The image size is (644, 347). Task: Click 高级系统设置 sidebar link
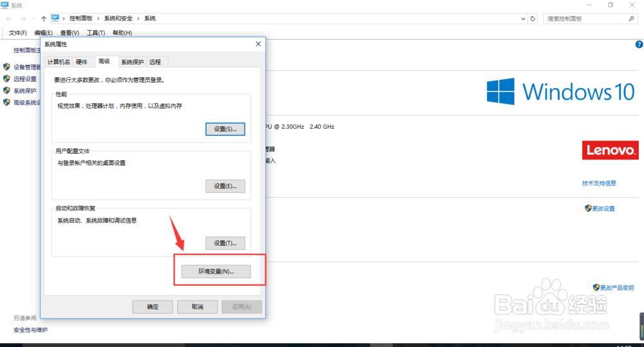(x=26, y=102)
